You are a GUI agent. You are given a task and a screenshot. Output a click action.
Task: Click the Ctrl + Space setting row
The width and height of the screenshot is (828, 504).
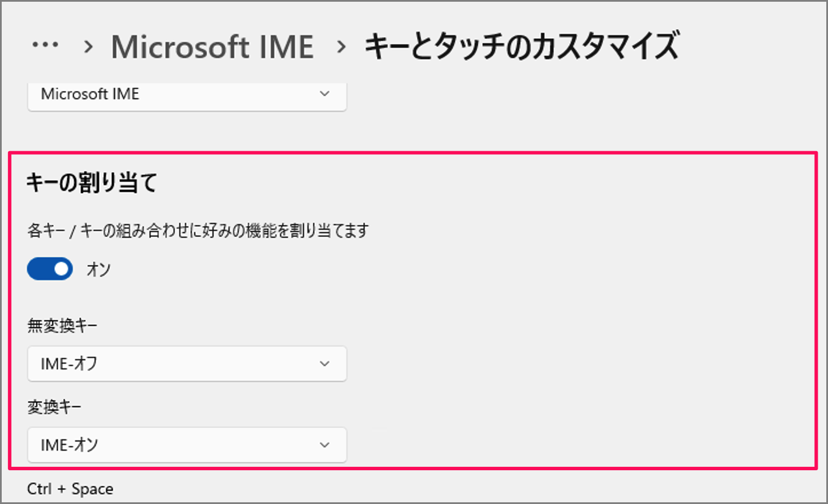pos(70,489)
